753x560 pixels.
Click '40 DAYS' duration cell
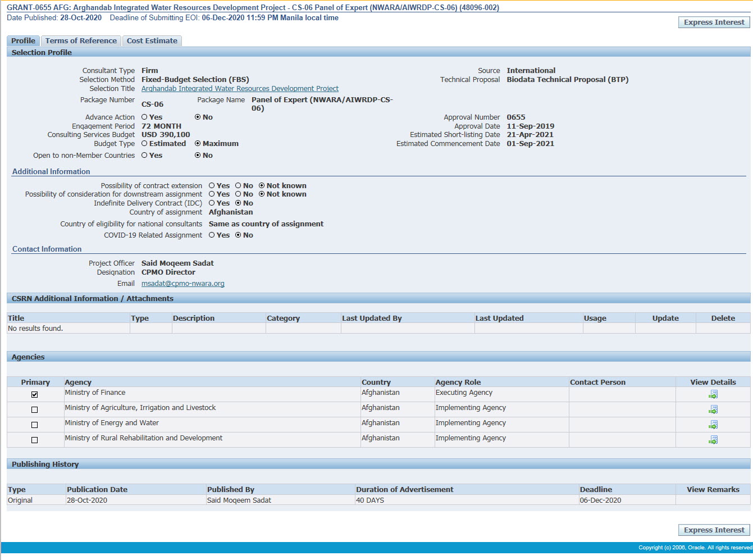click(370, 500)
